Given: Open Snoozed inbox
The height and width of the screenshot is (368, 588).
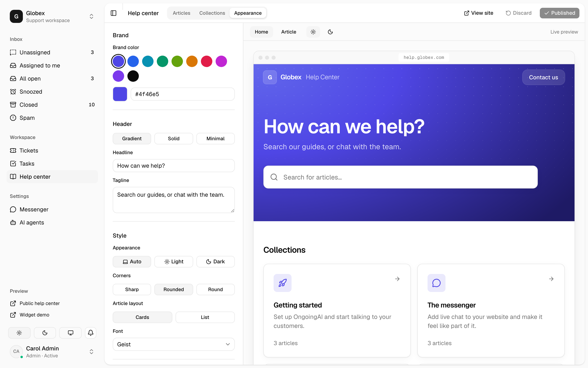Looking at the screenshot, I should pos(52,92).
